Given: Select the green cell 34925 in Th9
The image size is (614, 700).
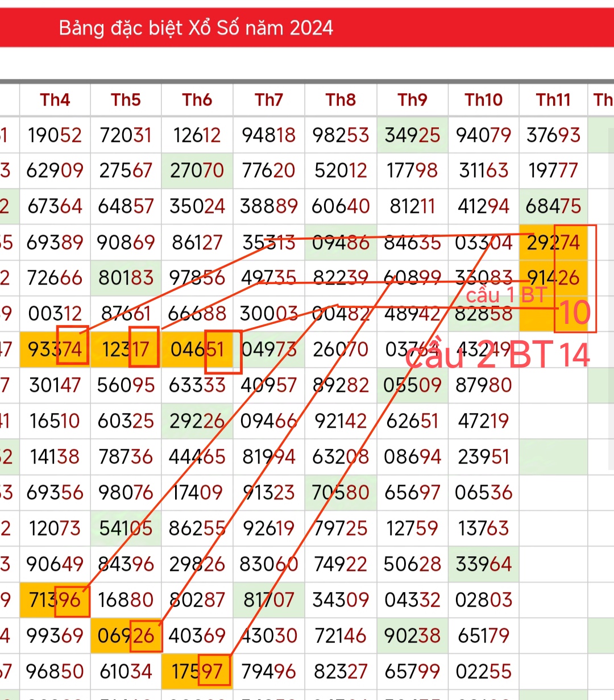Looking at the screenshot, I should tap(412, 135).
